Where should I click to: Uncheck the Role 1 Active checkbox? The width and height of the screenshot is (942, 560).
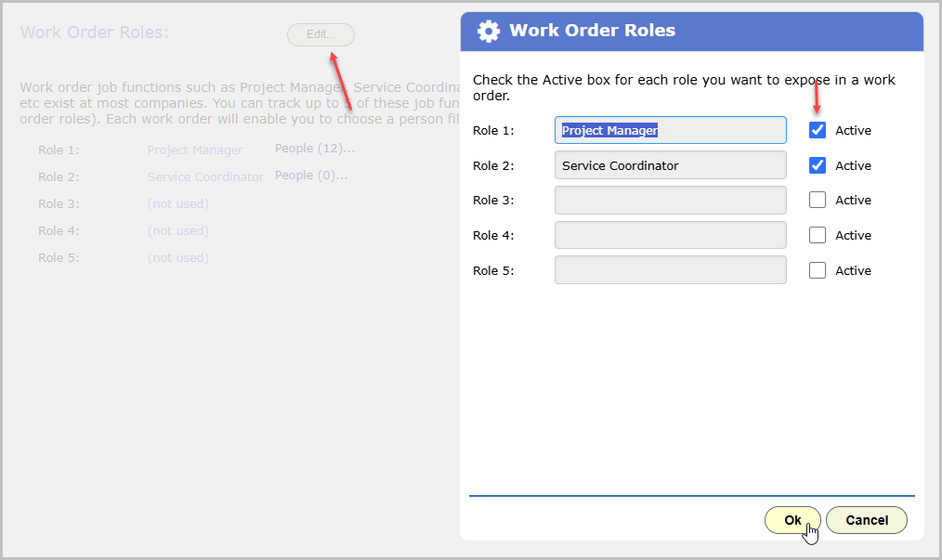tap(817, 130)
